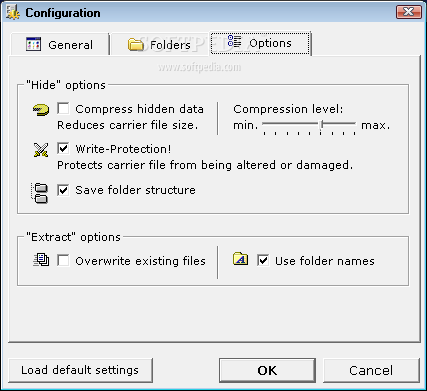Click the Options tab list icon
Viewport: 427px width, 391px height.
(x=234, y=41)
